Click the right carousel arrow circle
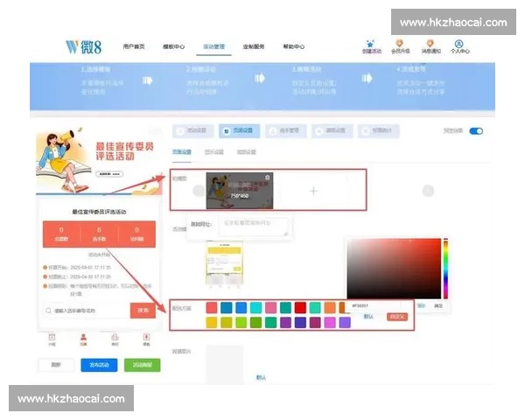The height and width of the screenshot is (420, 525). [x=428, y=191]
